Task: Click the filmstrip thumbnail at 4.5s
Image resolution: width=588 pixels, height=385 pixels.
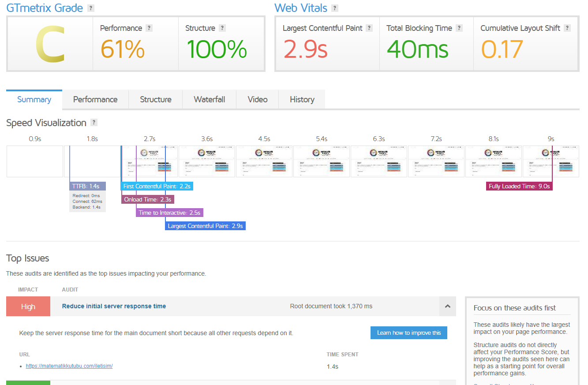Action: [264, 161]
